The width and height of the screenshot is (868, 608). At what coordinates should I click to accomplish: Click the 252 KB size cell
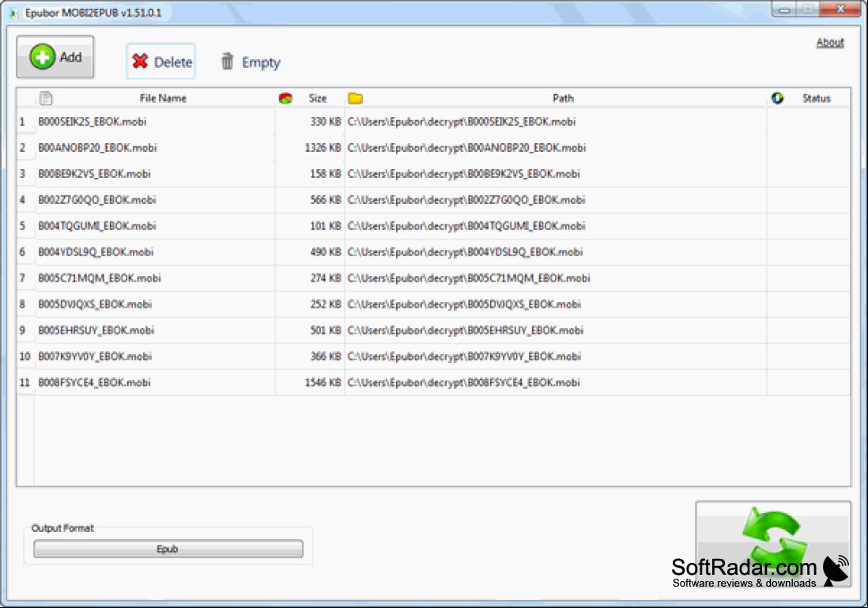[x=326, y=304]
